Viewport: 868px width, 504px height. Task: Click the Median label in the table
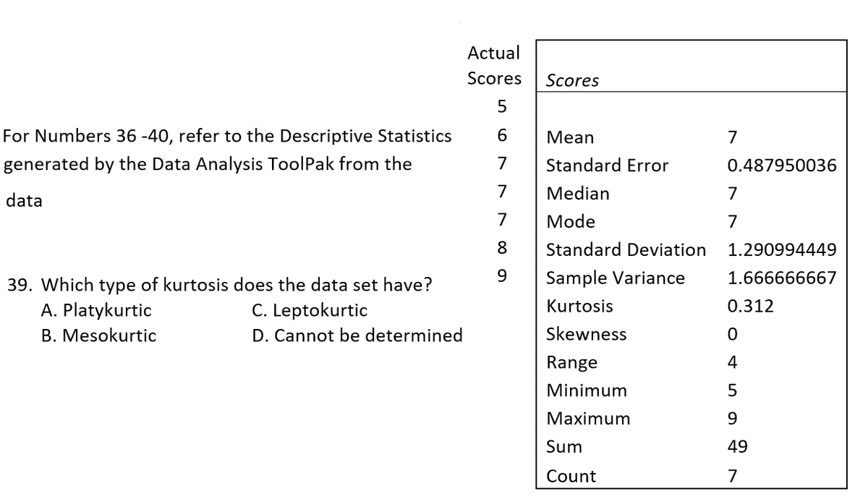[x=577, y=194]
